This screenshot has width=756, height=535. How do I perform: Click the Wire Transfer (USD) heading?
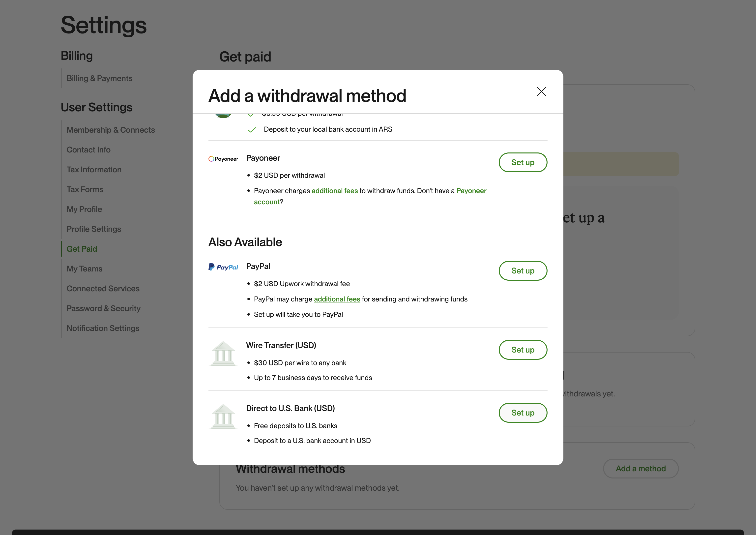[281, 345]
